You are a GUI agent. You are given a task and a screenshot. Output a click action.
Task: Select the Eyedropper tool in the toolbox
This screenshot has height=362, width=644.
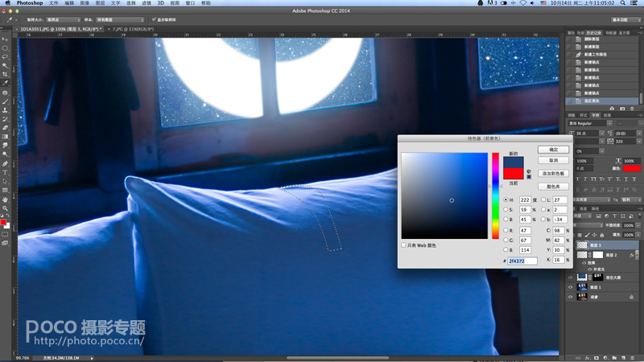[x=5, y=84]
